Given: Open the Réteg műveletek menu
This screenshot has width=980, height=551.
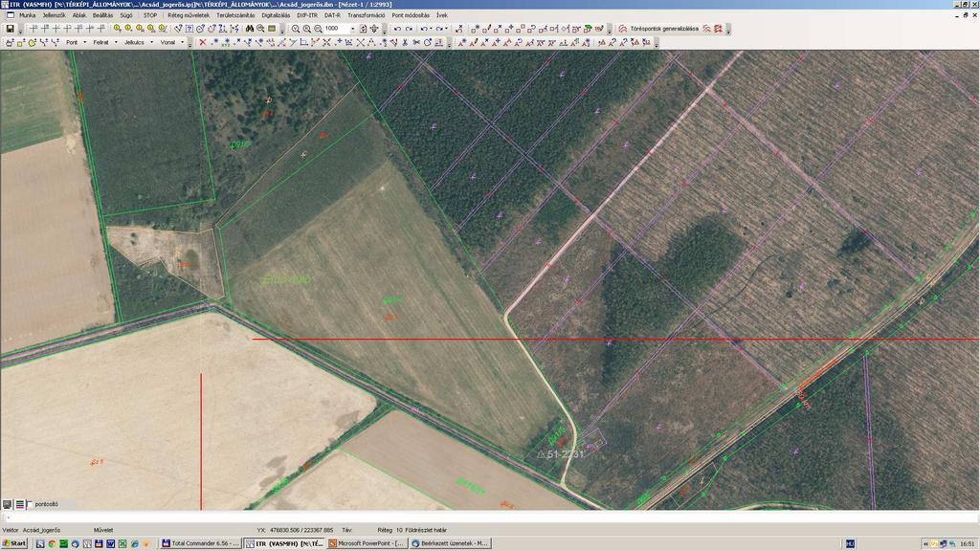Looking at the screenshot, I should point(189,15).
